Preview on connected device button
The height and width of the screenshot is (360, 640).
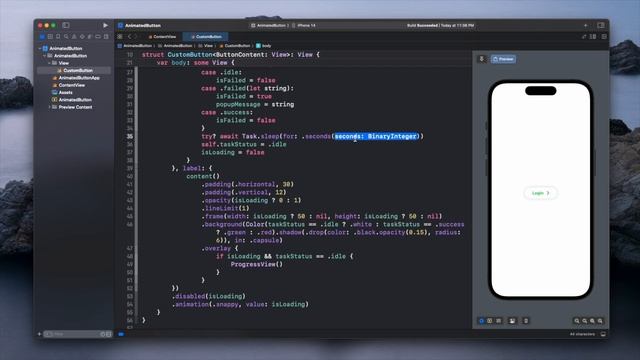[x=526, y=321]
